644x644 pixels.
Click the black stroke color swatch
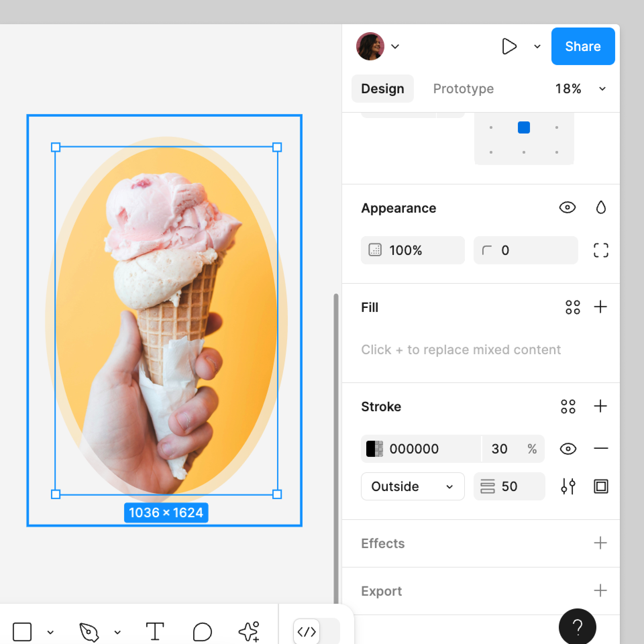(x=374, y=449)
